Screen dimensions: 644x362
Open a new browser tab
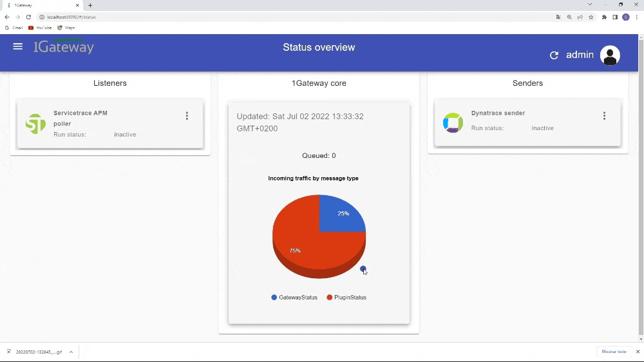tap(90, 5)
